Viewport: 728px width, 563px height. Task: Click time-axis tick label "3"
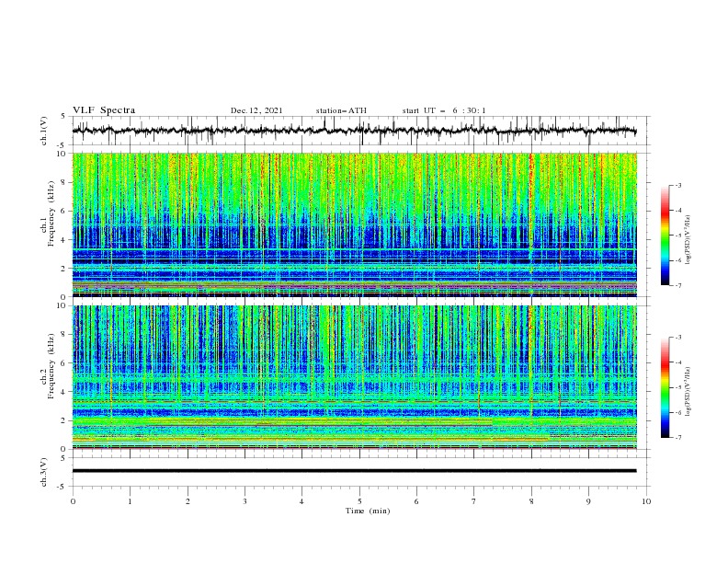pos(245,501)
